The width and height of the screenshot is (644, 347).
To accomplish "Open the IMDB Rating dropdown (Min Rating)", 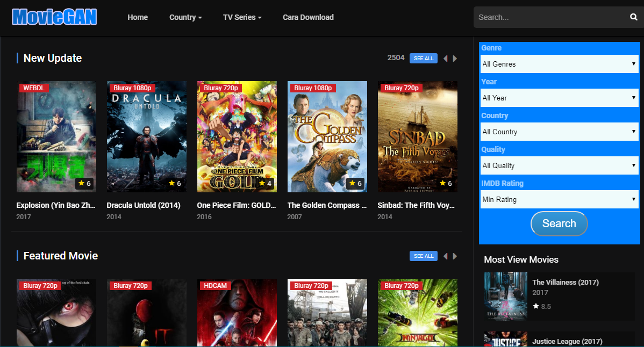I will click(x=560, y=199).
